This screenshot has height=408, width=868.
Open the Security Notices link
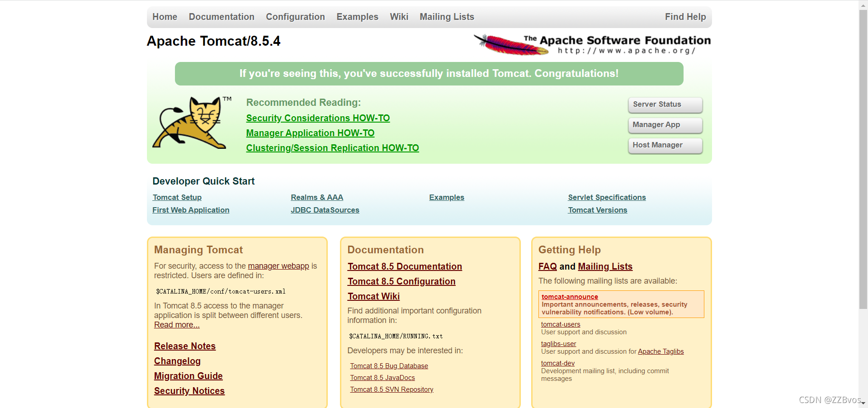(x=189, y=391)
